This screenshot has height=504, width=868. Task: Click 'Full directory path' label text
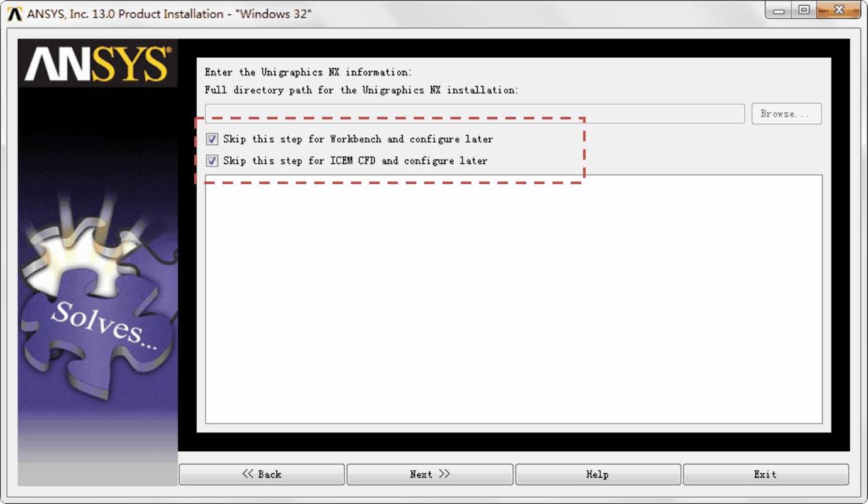pyautogui.click(x=361, y=90)
